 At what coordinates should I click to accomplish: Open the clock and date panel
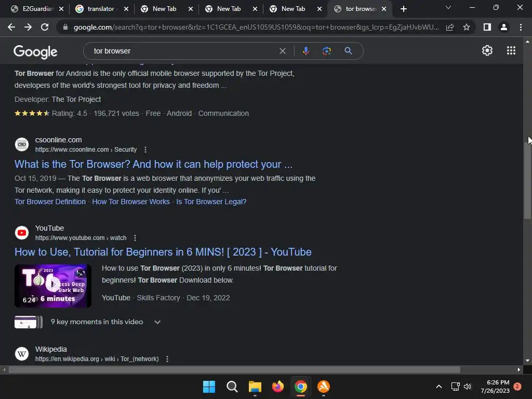[x=495, y=387]
